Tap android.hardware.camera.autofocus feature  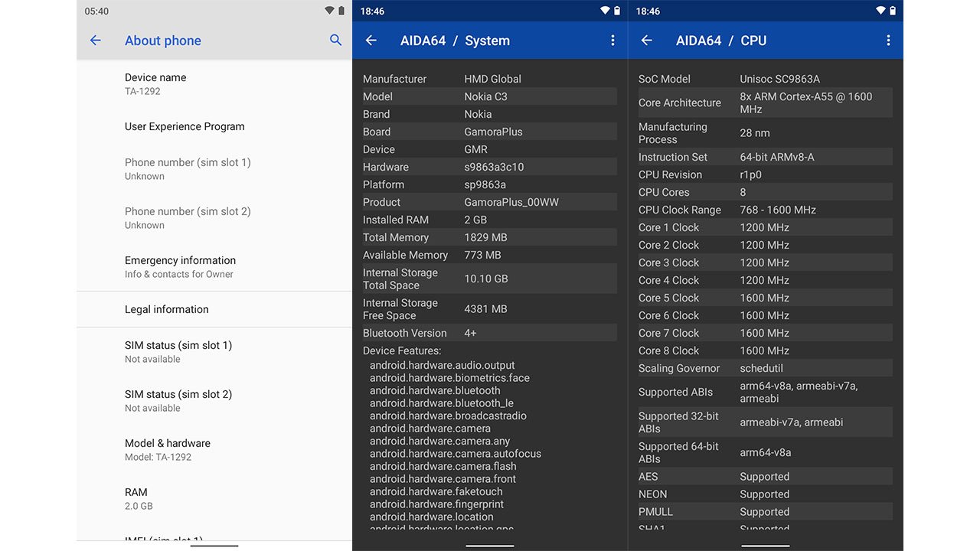(456, 454)
